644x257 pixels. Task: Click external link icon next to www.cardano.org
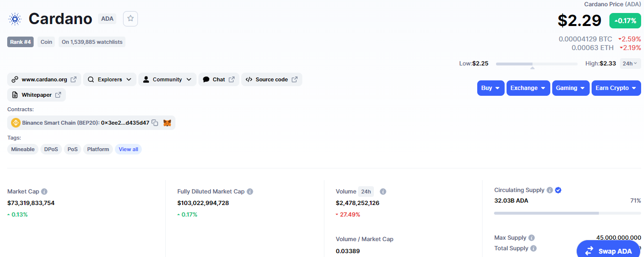74,79
